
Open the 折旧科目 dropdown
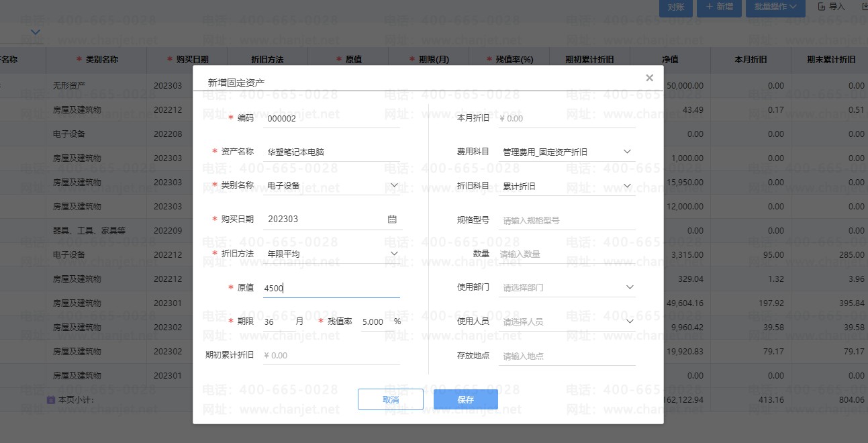[x=627, y=185]
